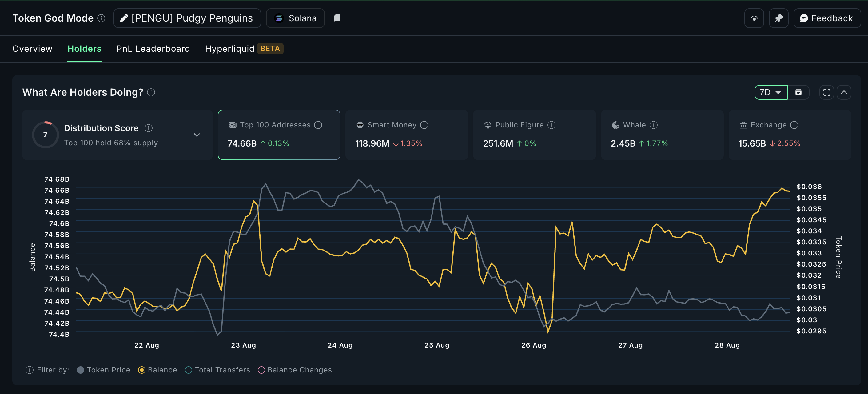Expand the Distribution Score chevron
This screenshot has width=868, height=394.
[x=197, y=135]
